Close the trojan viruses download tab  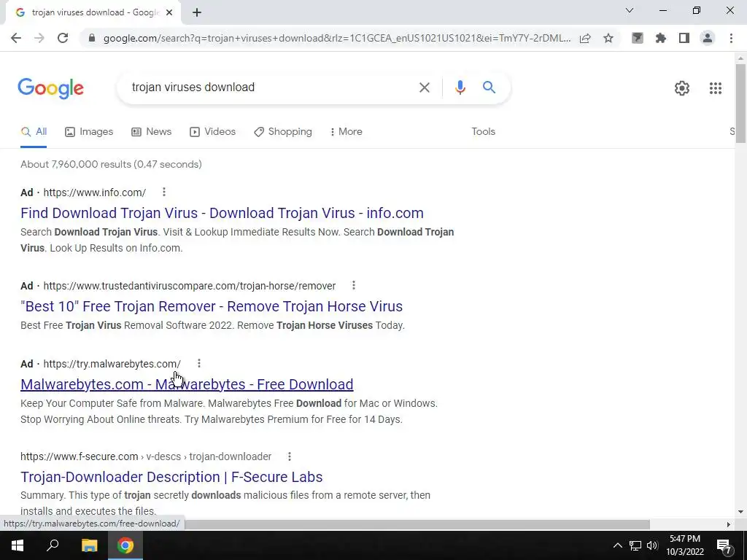point(169,12)
